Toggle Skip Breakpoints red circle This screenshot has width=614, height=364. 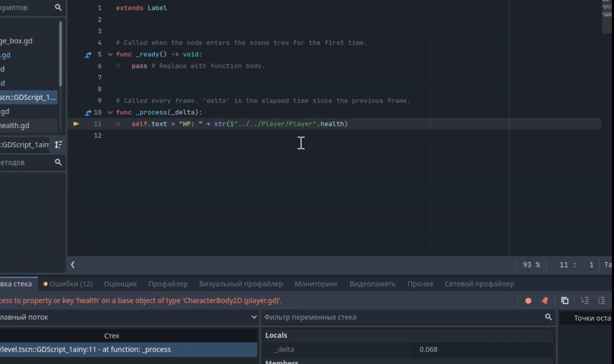[x=528, y=301]
